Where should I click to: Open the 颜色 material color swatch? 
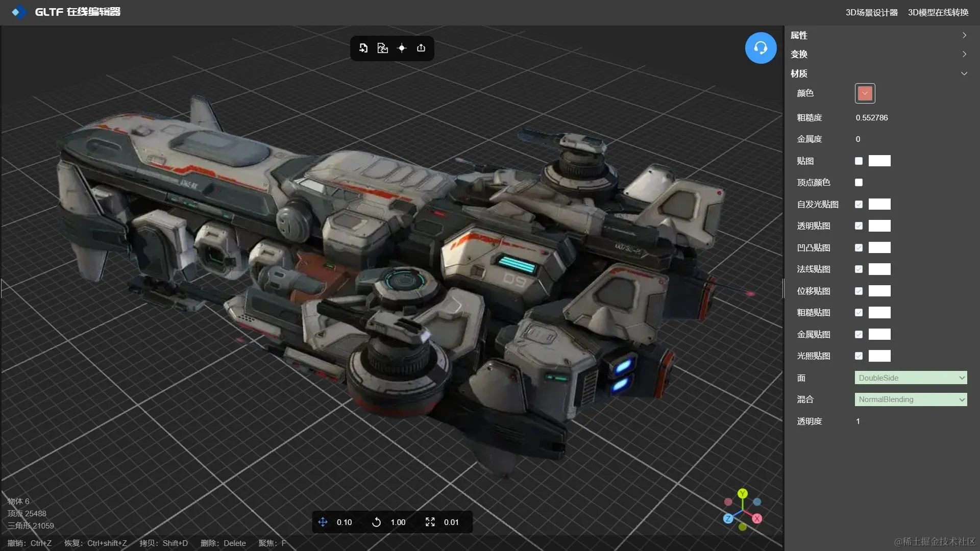point(865,93)
